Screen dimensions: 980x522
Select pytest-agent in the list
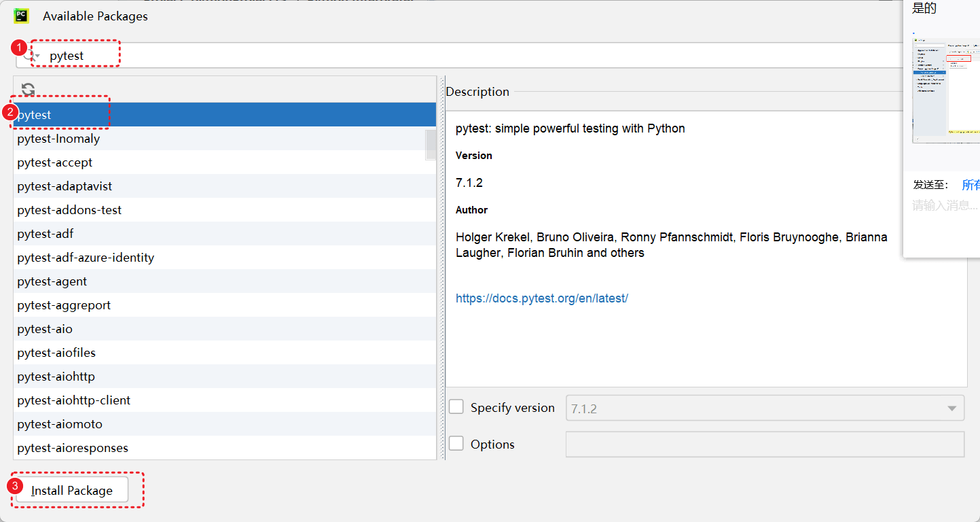point(224,281)
